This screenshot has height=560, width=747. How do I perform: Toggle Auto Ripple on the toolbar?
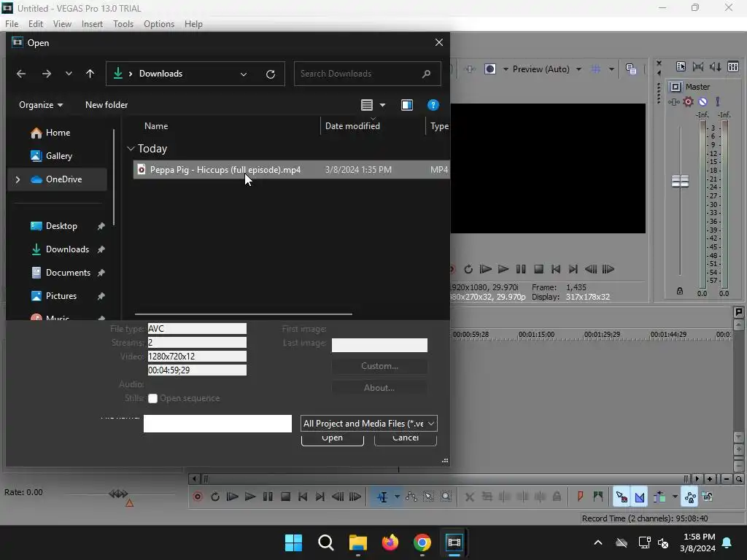[x=659, y=497]
